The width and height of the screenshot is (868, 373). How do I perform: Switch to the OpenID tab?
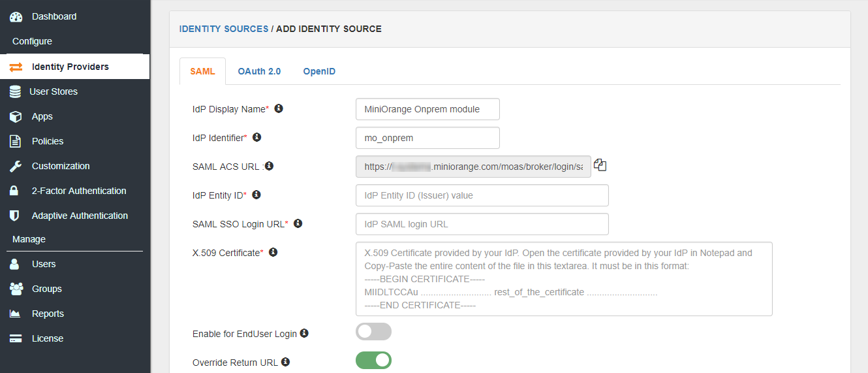click(x=319, y=71)
